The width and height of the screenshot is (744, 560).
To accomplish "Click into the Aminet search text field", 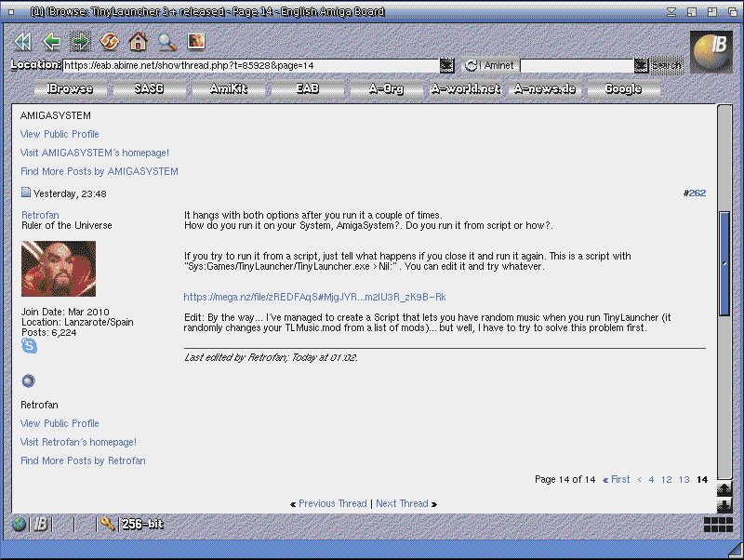I will (x=577, y=65).
